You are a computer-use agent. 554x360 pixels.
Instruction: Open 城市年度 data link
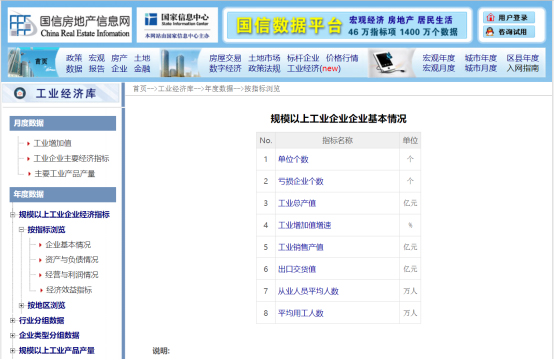click(x=481, y=58)
